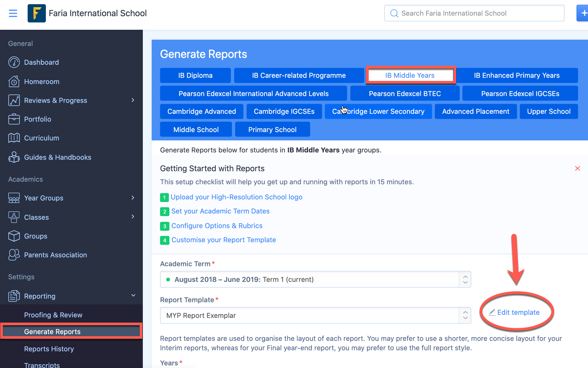Go to Parents Association in sidebar
Image resolution: width=588 pixels, height=368 pixels.
(56, 255)
